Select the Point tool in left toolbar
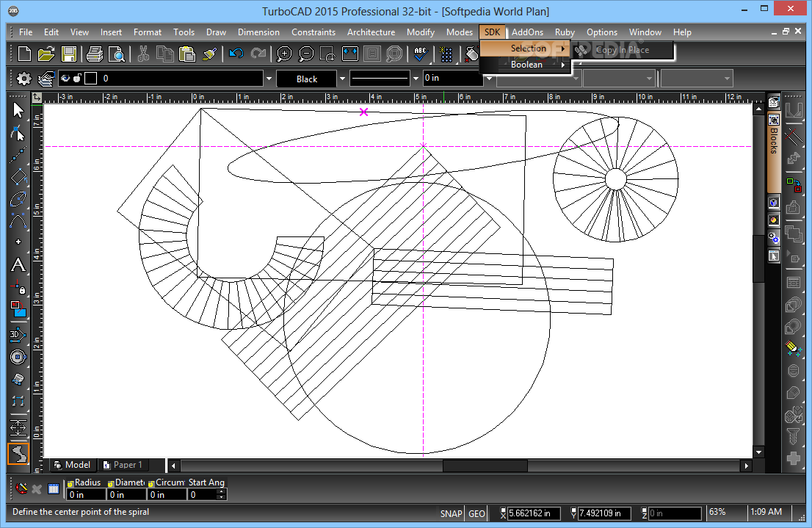The height and width of the screenshot is (528, 812). click(18, 242)
